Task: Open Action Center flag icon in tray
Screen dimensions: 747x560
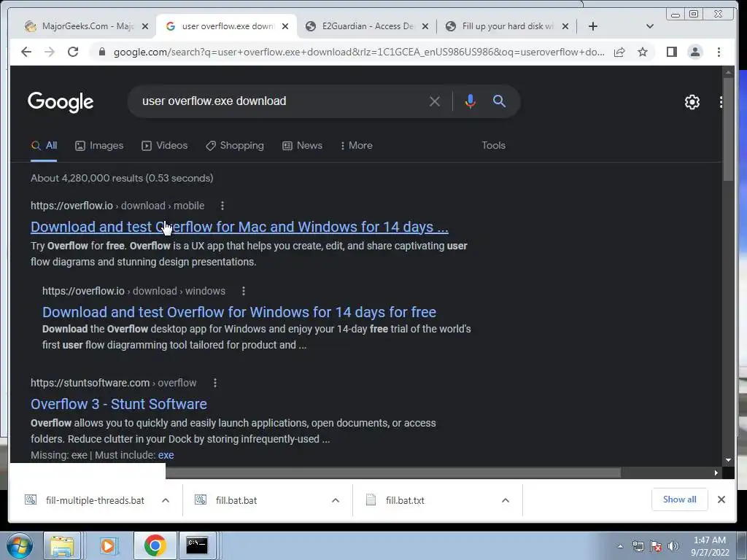Action: pyautogui.click(x=656, y=546)
